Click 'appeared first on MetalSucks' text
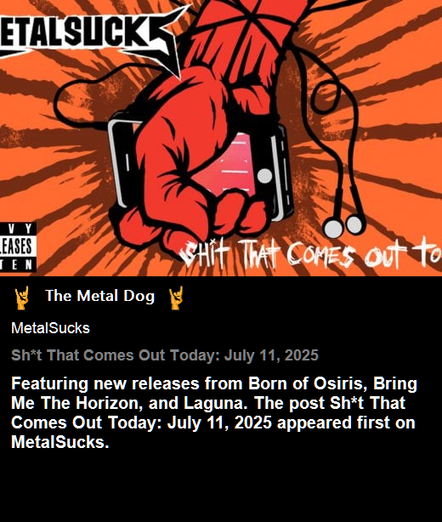442x522 pixels. [x=213, y=433]
